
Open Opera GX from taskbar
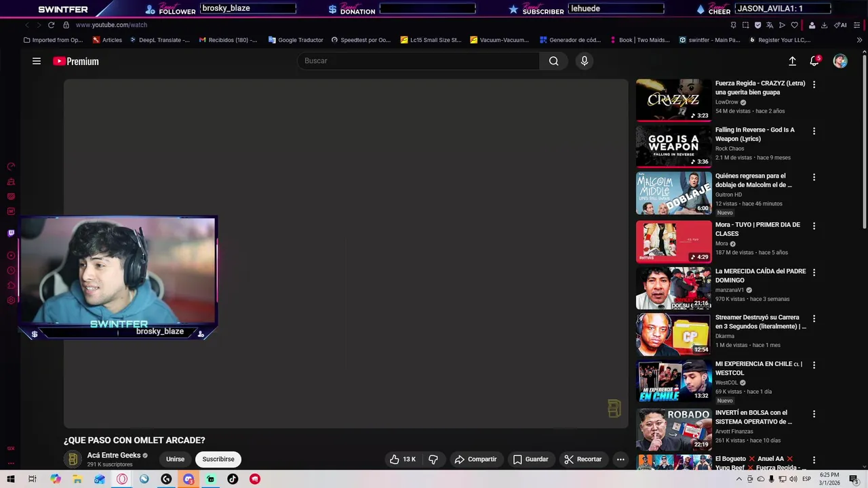[x=122, y=479]
